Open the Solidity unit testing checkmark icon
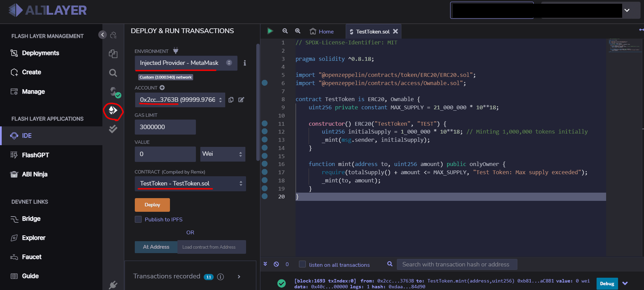Screen dimensions: 644x290 [113, 129]
